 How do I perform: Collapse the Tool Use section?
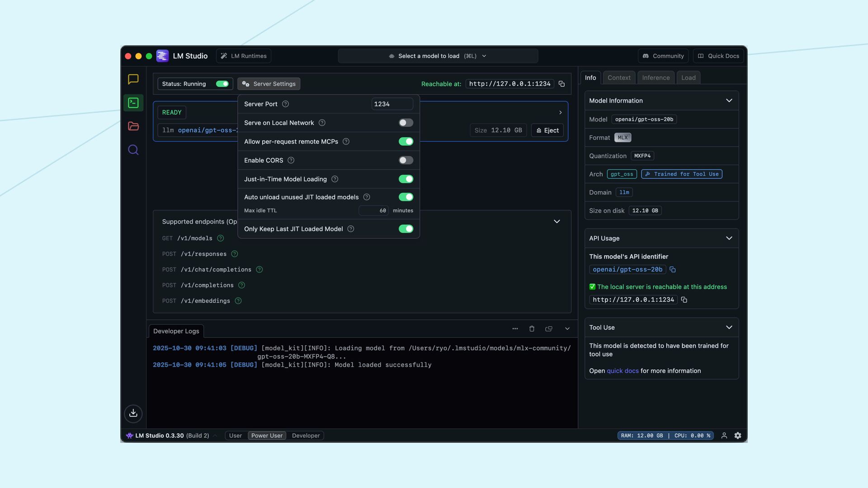tap(729, 328)
